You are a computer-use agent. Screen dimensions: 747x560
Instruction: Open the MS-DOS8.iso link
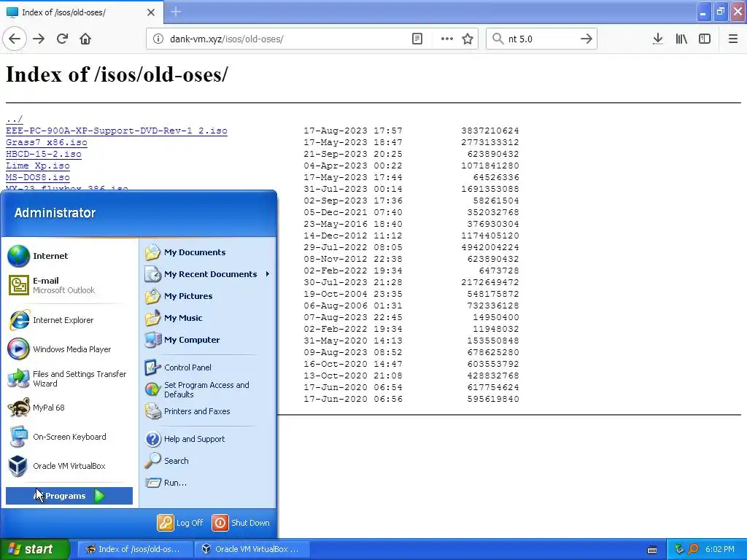point(38,177)
